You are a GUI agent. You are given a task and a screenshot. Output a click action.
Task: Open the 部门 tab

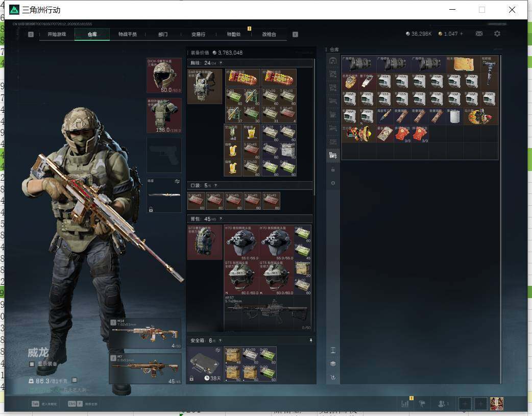(x=163, y=34)
